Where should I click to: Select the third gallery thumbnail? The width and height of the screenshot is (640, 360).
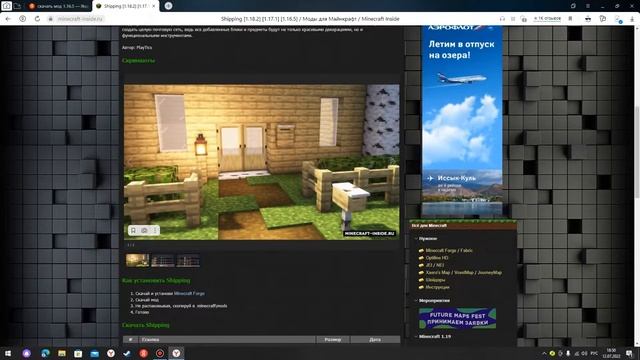click(x=188, y=260)
